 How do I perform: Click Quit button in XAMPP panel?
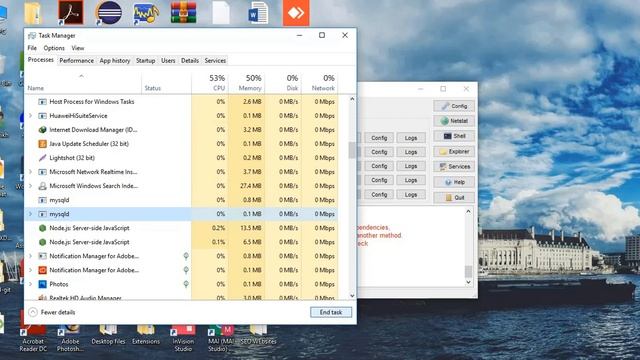click(x=454, y=198)
